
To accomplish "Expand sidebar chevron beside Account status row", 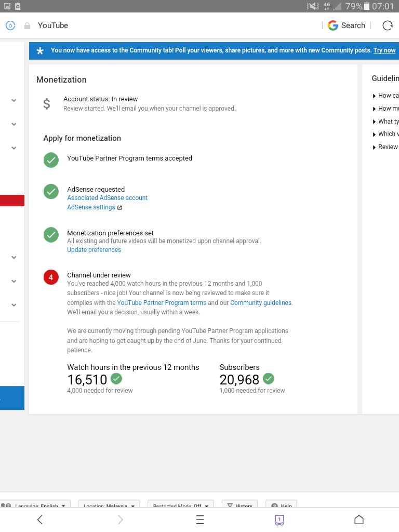I will (14, 100).
